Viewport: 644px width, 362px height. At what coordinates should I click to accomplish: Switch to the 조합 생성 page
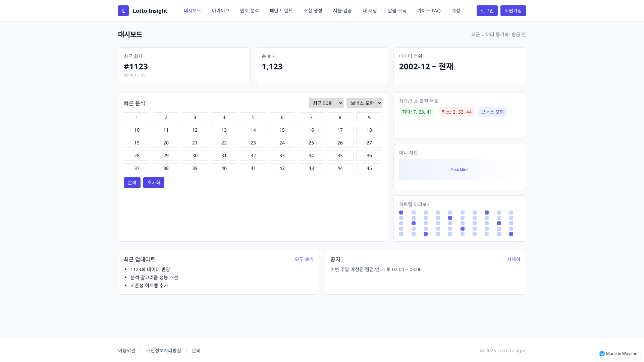313,11
